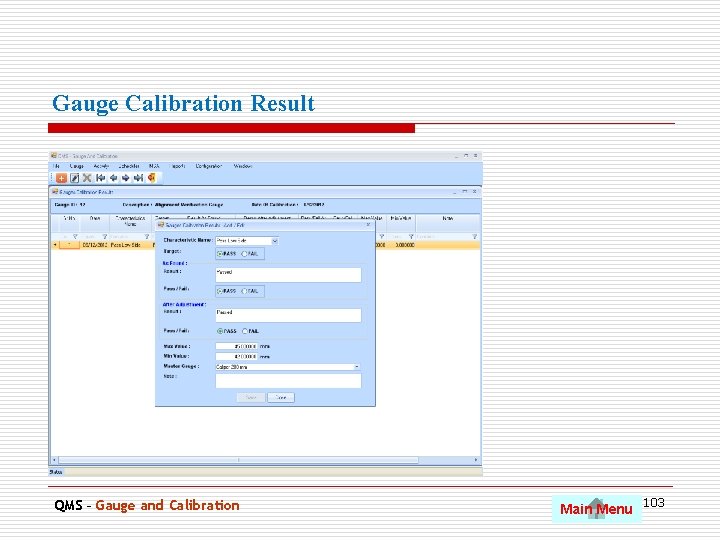Click the Max Value column filter icon

click(x=381, y=236)
